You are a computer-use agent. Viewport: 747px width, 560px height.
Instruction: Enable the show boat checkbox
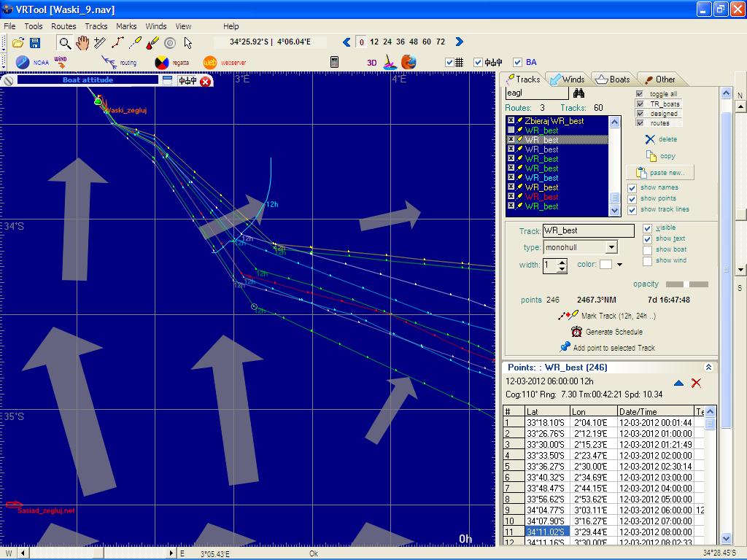pos(647,249)
